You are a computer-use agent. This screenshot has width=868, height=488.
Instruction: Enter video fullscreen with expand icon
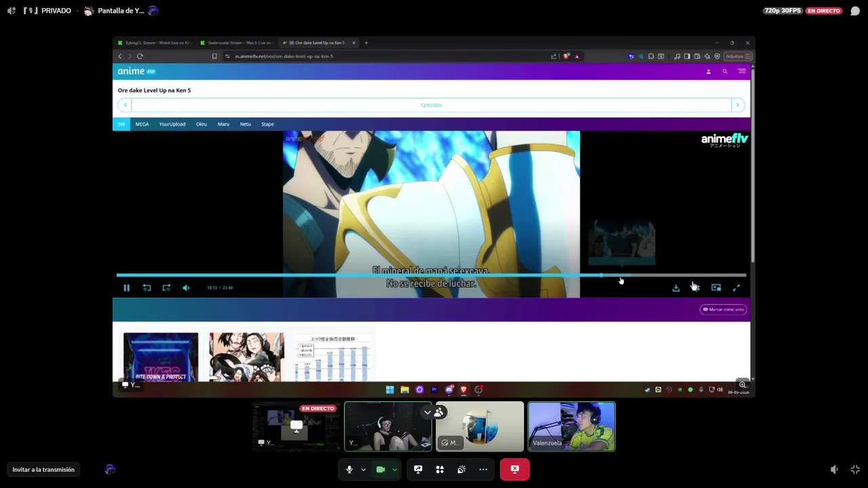click(x=736, y=287)
